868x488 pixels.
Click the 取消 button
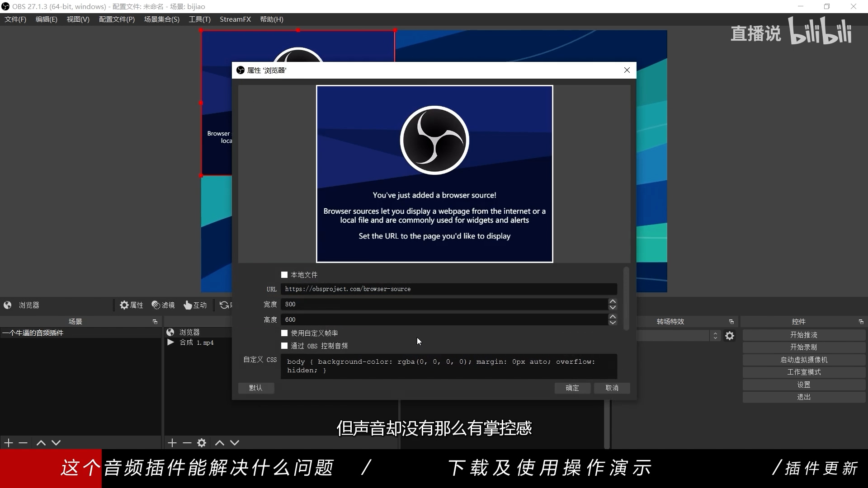point(612,388)
